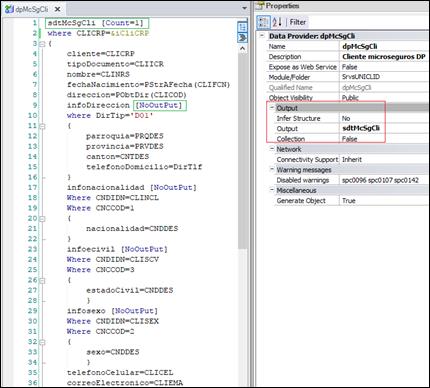Select the Connectivity Support property label

[307, 159]
